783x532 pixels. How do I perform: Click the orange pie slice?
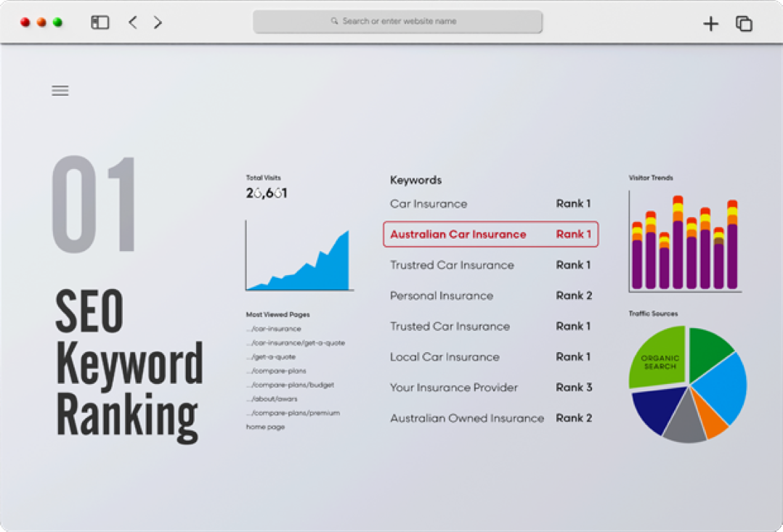[x=711, y=418]
